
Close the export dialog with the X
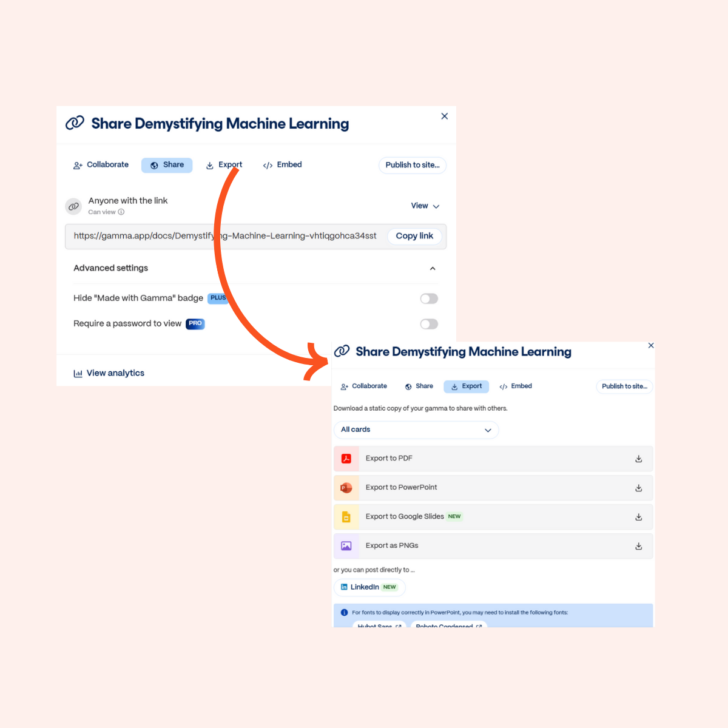pyautogui.click(x=651, y=345)
